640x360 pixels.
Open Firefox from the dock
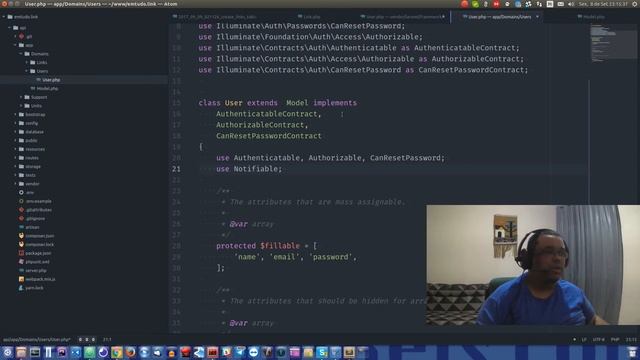point(130,352)
